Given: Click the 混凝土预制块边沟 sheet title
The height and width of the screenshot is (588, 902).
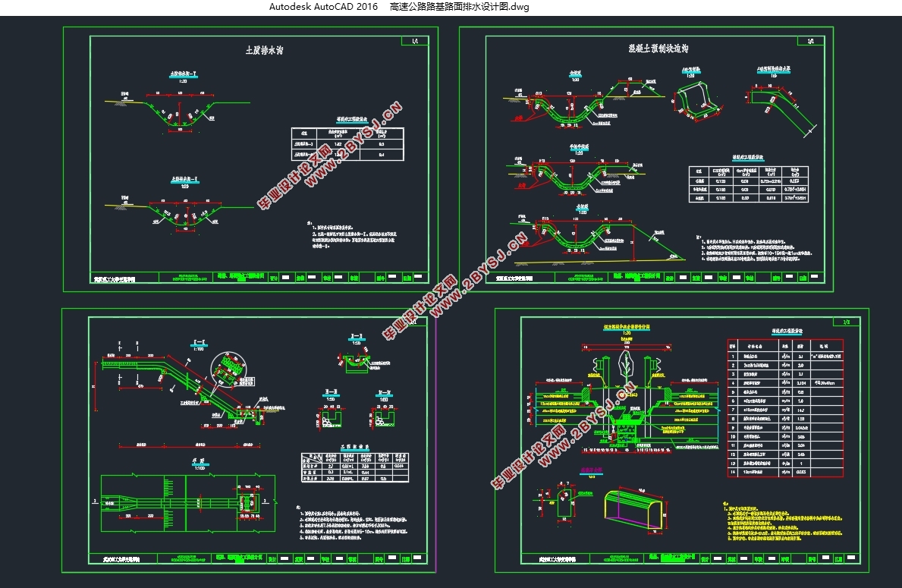Looking at the screenshot, I should tap(657, 48).
